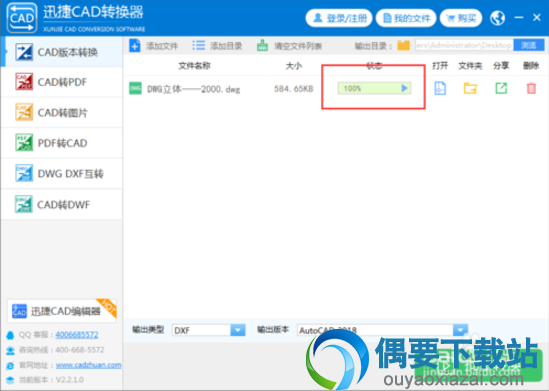Select the DWG立体——2000.dwg file name
Screen dimensions: 549x391
(194, 89)
